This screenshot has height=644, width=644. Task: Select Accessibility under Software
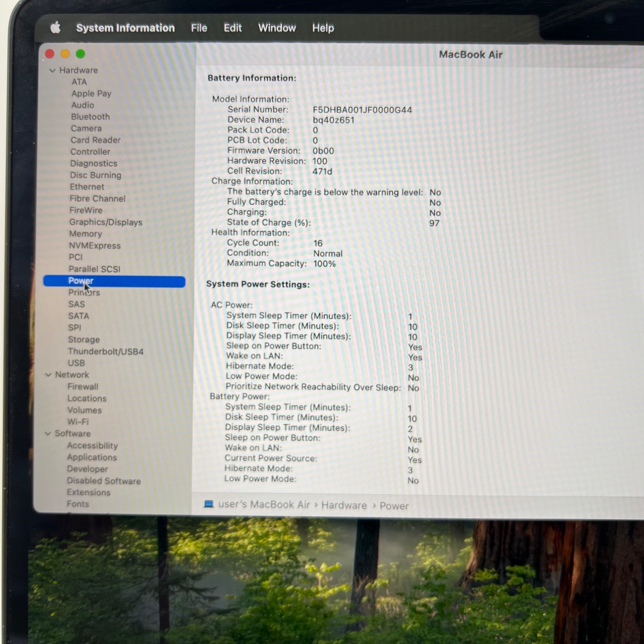pyautogui.click(x=92, y=446)
